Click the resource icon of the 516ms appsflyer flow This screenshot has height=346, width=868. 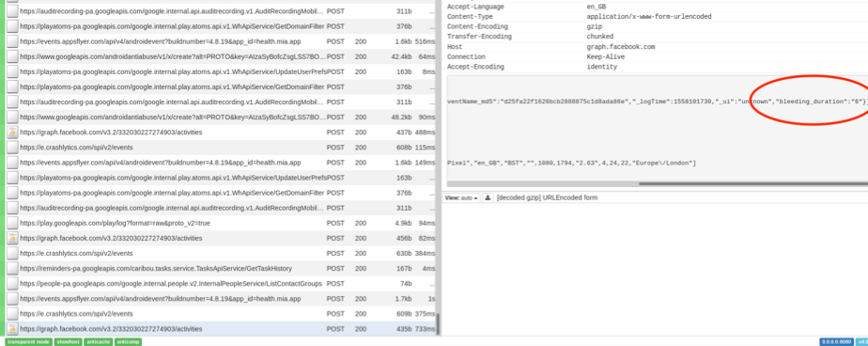12,41
